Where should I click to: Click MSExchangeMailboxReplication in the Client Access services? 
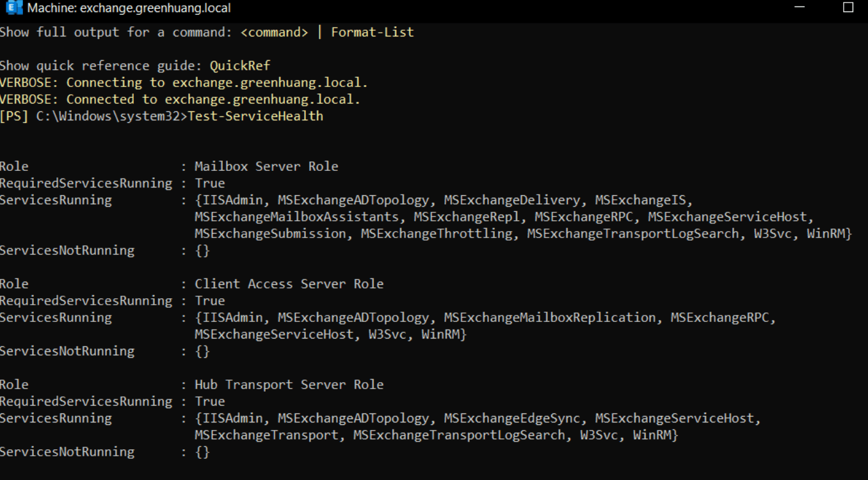click(550, 317)
